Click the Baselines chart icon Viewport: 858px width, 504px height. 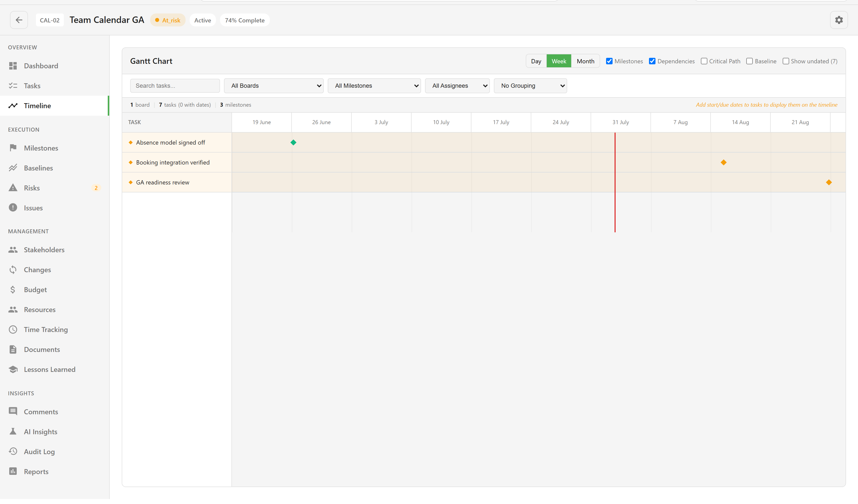tap(13, 168)
